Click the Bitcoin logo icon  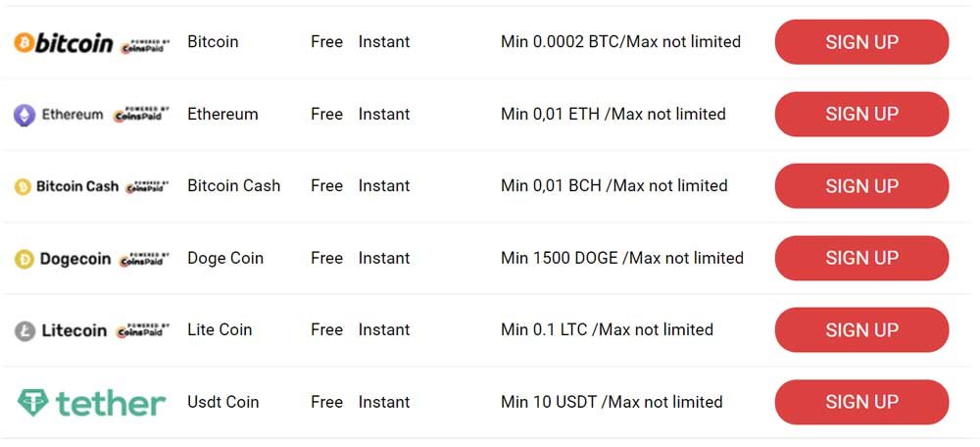click(x=24, y=42)
